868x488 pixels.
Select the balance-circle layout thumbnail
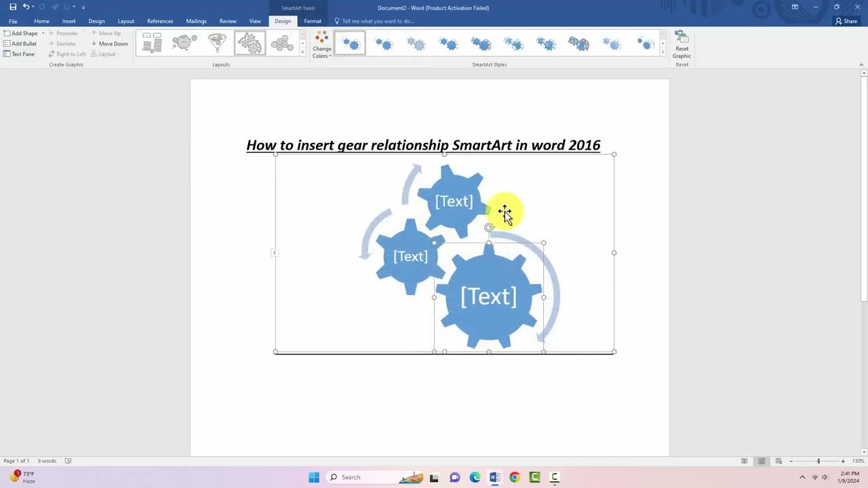[x=184, y=43]
